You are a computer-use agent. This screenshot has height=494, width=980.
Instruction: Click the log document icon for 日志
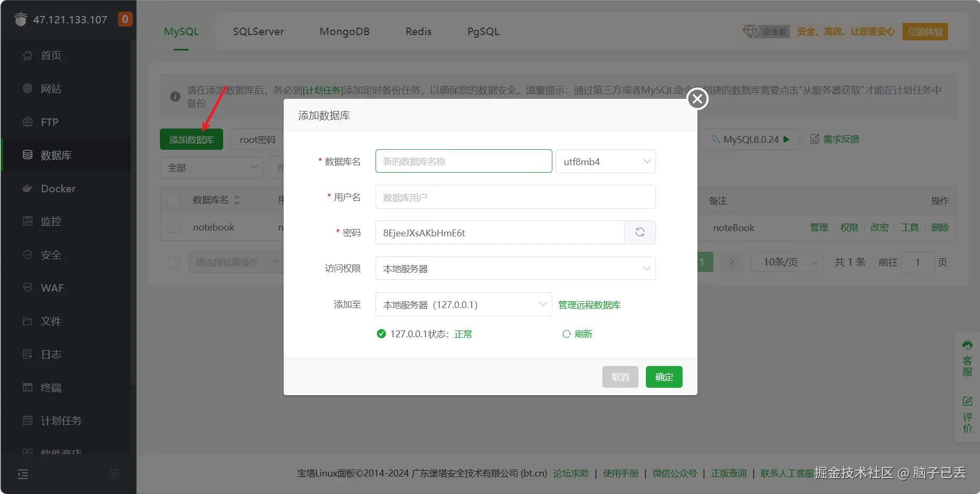coord(28,354)
